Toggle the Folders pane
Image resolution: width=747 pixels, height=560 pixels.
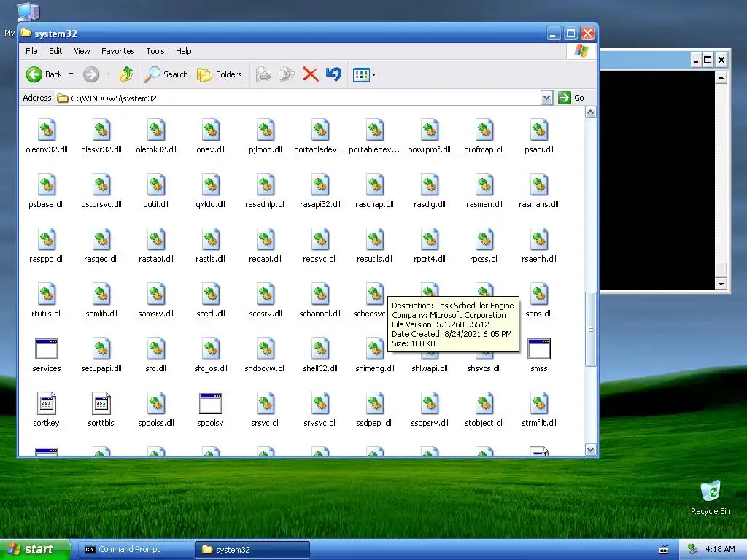pos(220,74)
